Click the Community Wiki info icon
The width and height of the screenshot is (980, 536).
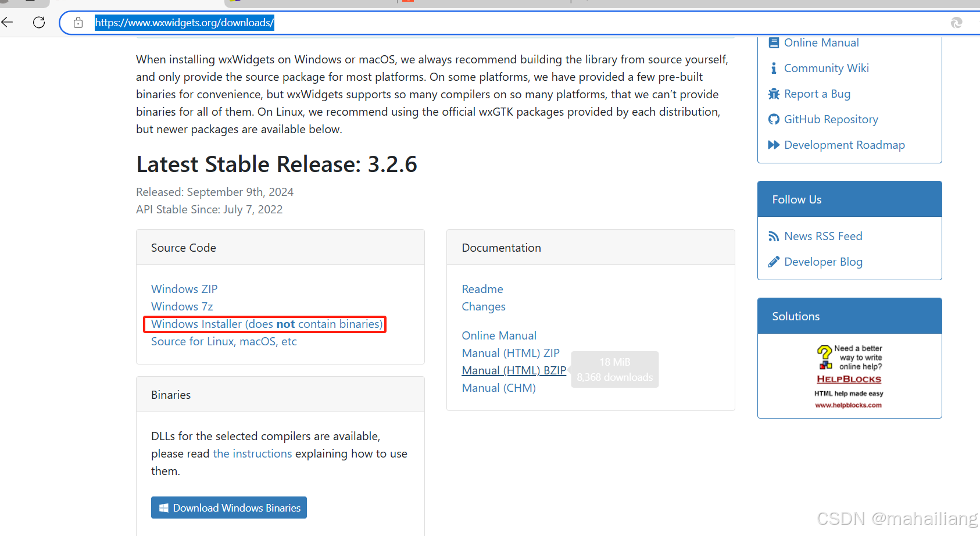click(774, 68)
